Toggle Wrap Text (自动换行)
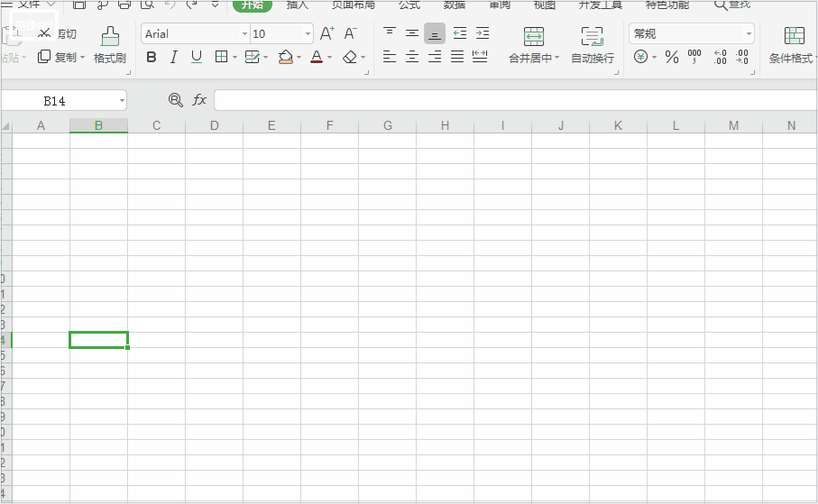The width and height of the screenshot is (818, 504). click(593, 45)
